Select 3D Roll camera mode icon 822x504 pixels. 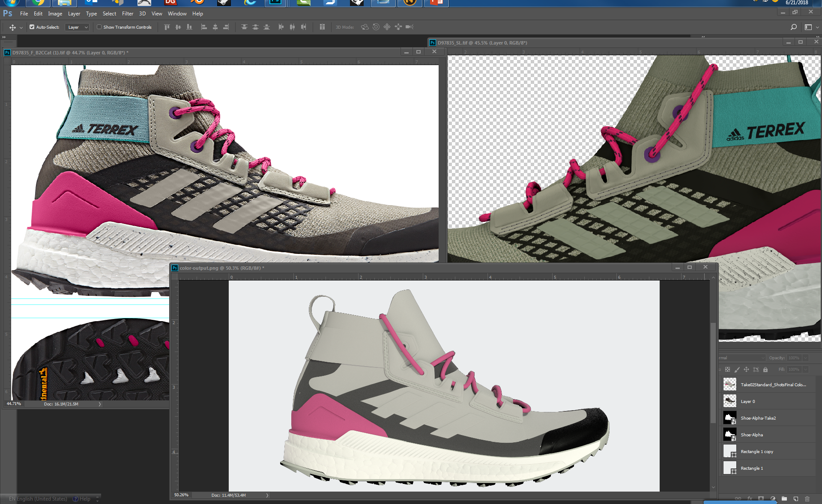[376, 27]
